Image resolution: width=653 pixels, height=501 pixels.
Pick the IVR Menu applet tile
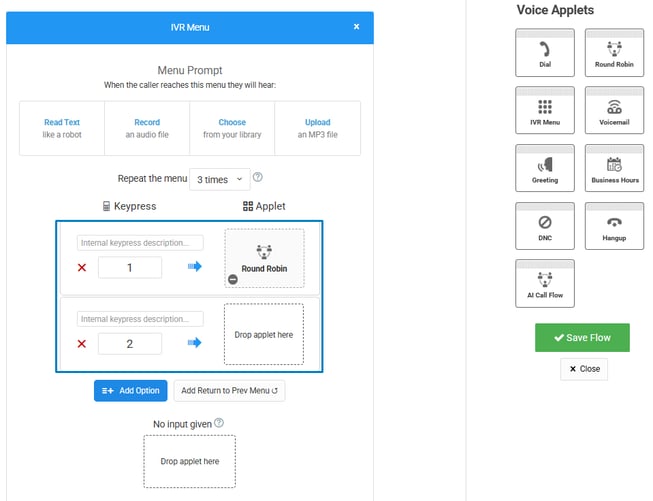[x=544, y=111]
